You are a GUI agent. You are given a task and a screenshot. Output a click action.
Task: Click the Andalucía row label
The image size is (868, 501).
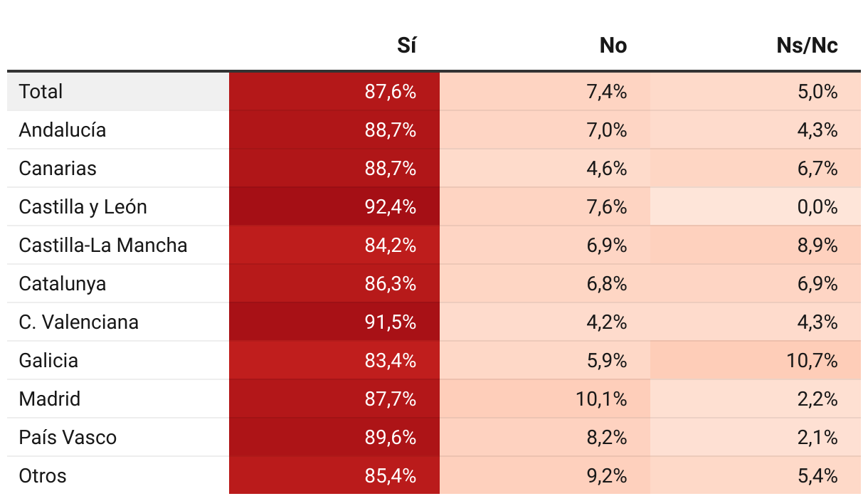(x=63, y=130)
